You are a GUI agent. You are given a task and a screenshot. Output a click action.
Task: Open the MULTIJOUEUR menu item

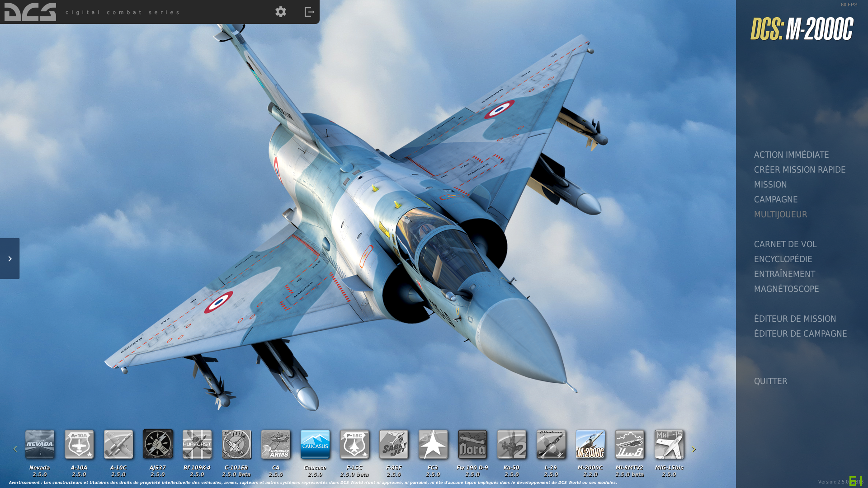(x=780, y=214)
